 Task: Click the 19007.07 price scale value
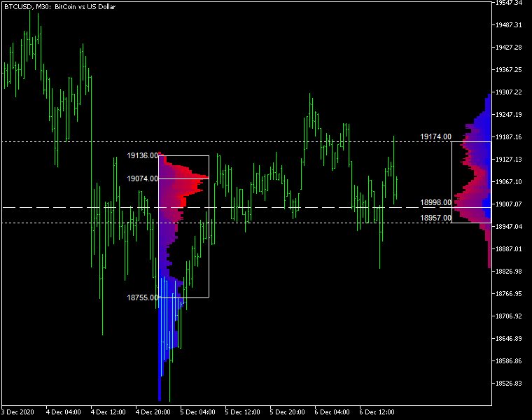(509, 204)
